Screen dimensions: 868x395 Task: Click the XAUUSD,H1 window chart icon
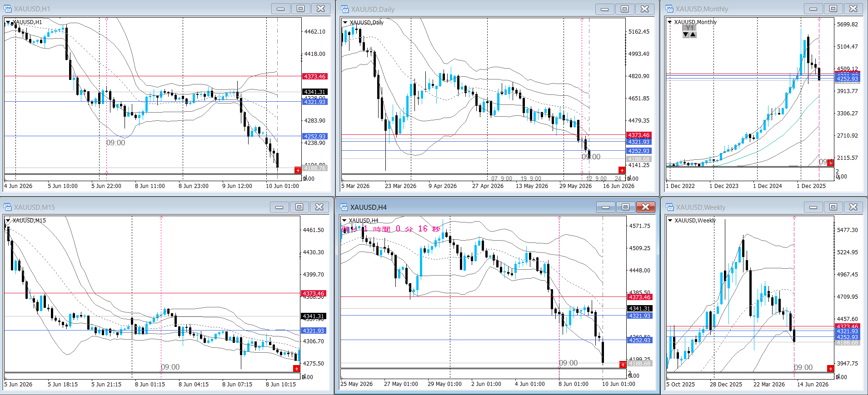click(x=8, y=9)
